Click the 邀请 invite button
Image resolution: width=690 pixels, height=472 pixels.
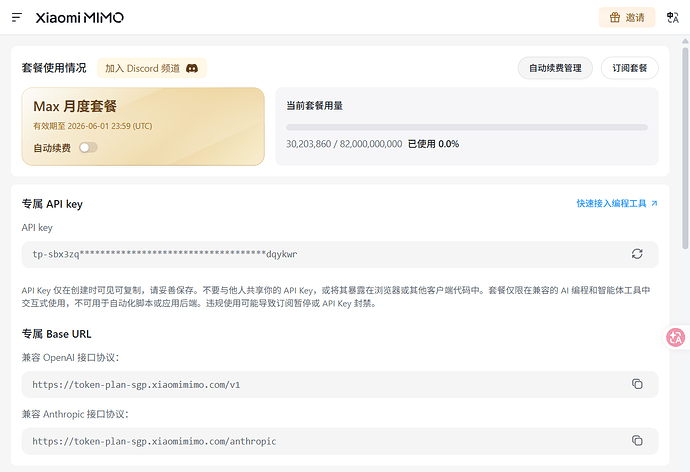click(627, 18)
